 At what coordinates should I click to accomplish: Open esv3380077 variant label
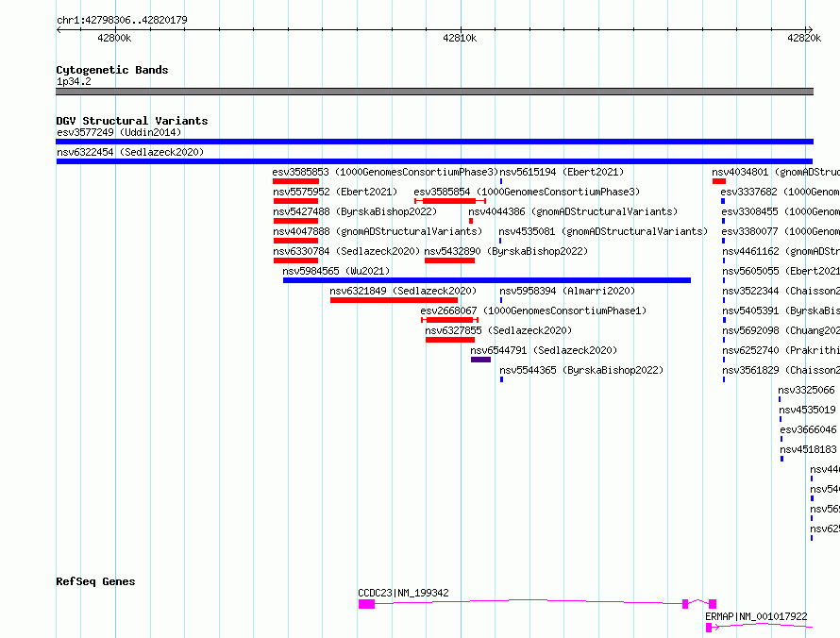781,231
